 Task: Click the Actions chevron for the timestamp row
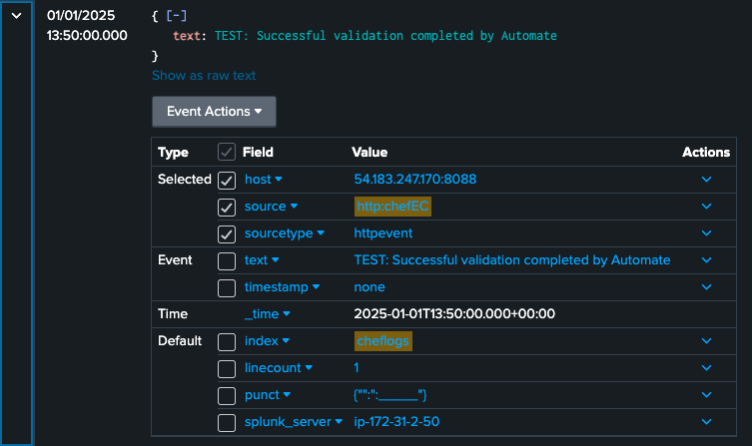tap(706, 288)
